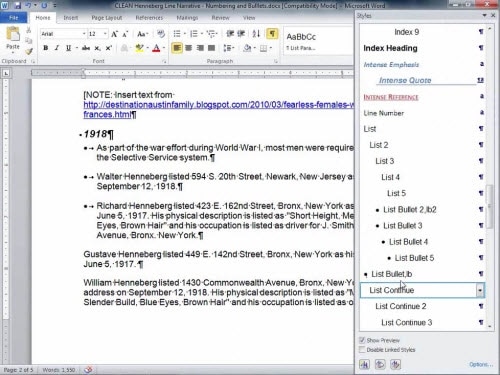
Task: Increase the paragraph indent
Action: pos(241,34)
